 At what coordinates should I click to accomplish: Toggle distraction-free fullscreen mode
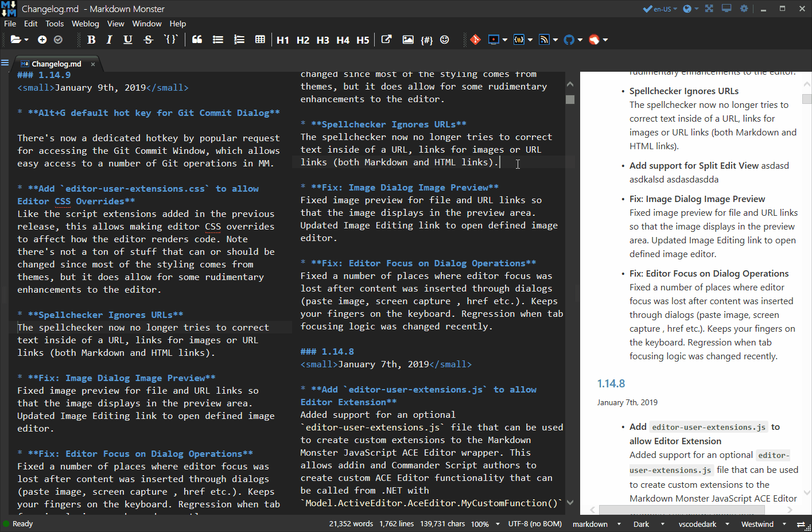click(x=709, y=9)
